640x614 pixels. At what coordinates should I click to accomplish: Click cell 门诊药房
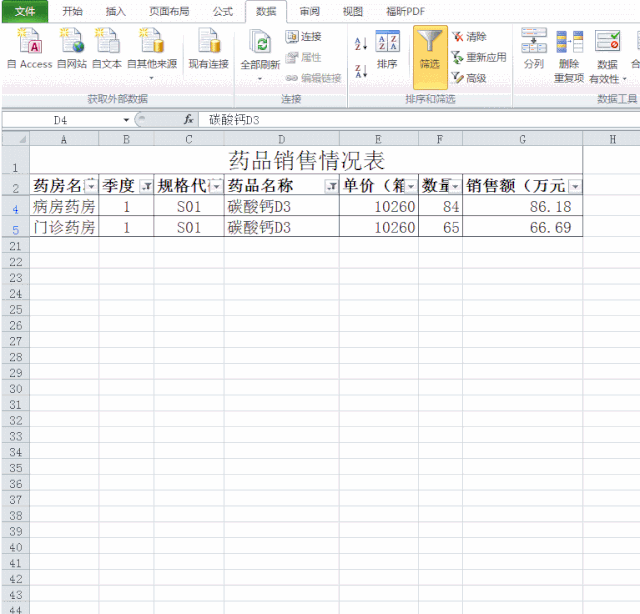(x=64, y=227)
